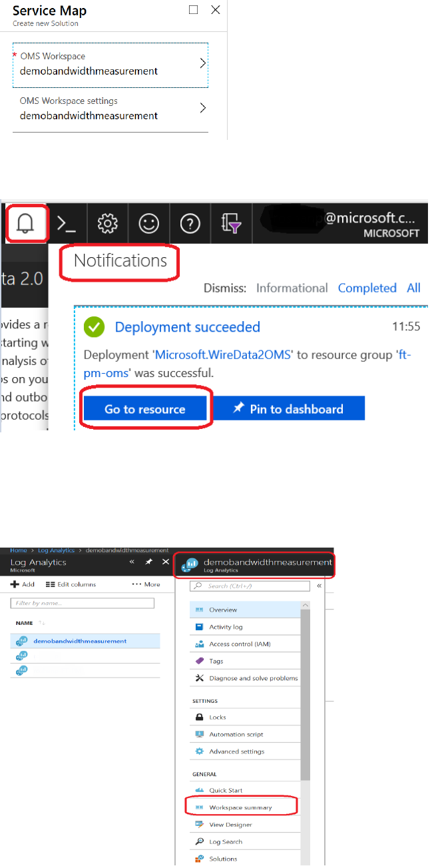Click the Pin to dashboard button
This screenshot has height=868, width=430.
289,408
